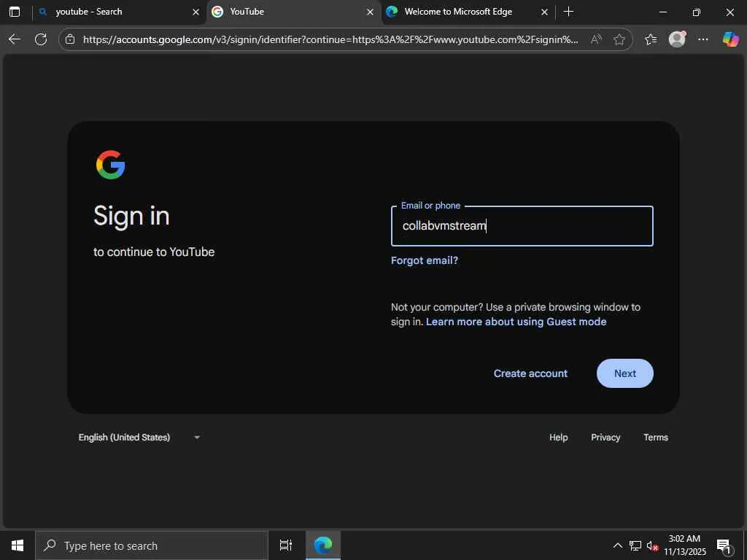Open the taskbar clock and date
The image size is (747, 560).
(x=684, y=545)
